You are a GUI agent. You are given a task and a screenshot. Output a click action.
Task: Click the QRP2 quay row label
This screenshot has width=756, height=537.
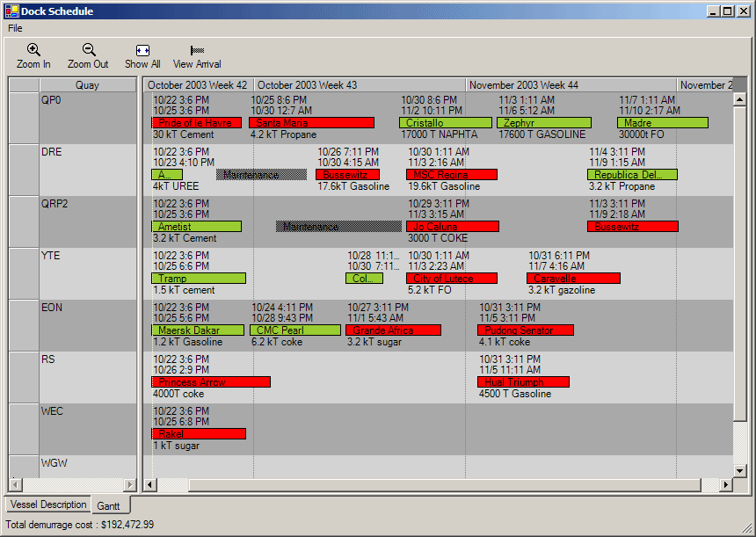coord(55,204)
